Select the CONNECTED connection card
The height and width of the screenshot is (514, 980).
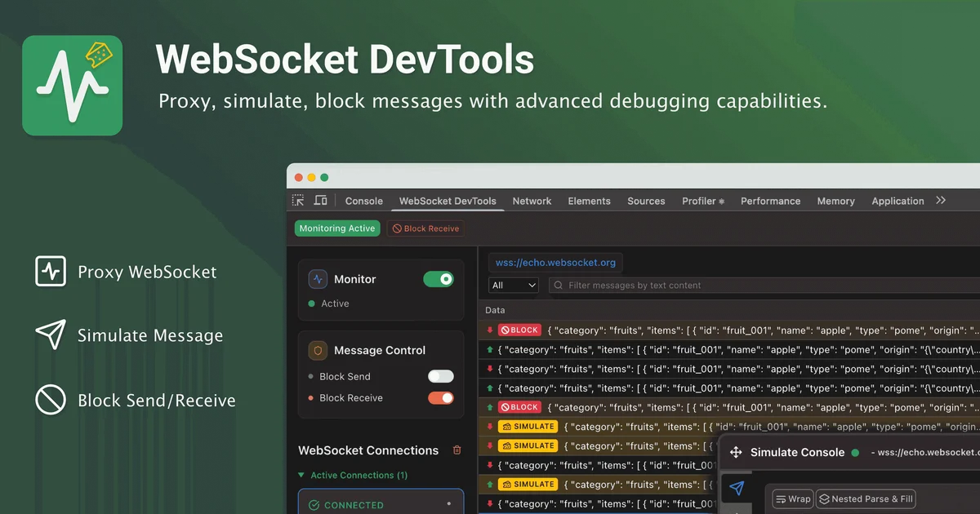(x=381, y=501)
